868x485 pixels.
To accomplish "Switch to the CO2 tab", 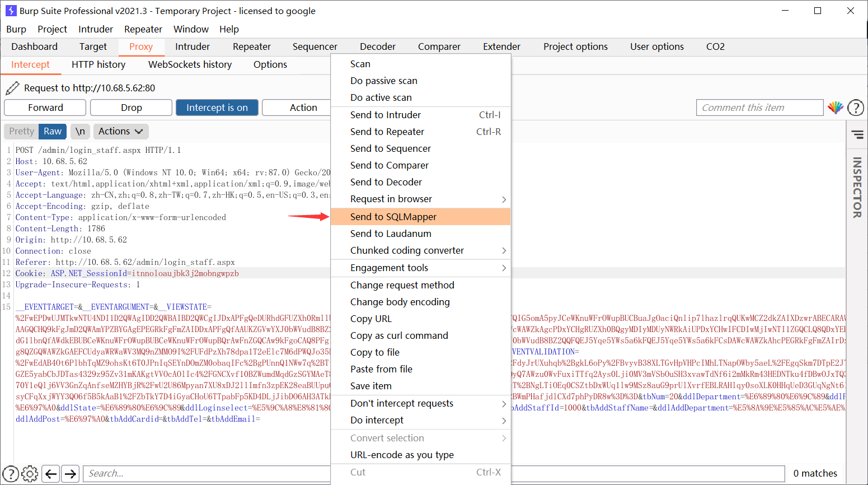I will tap(716, 46).
